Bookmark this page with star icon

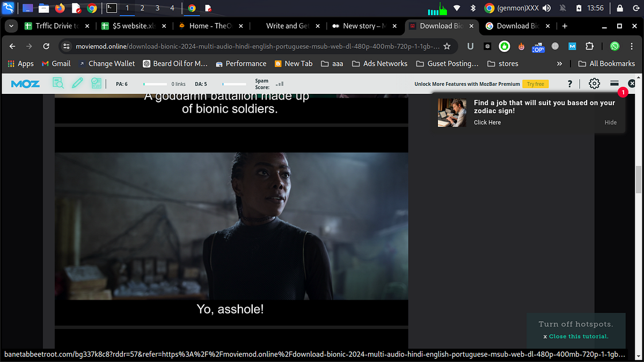447,47
